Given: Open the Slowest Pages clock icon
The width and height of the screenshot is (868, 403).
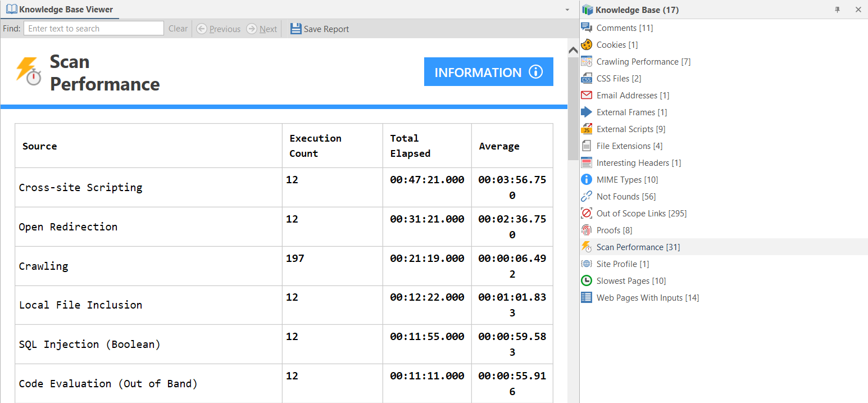Looking at the screenshot, I should 586,280.
